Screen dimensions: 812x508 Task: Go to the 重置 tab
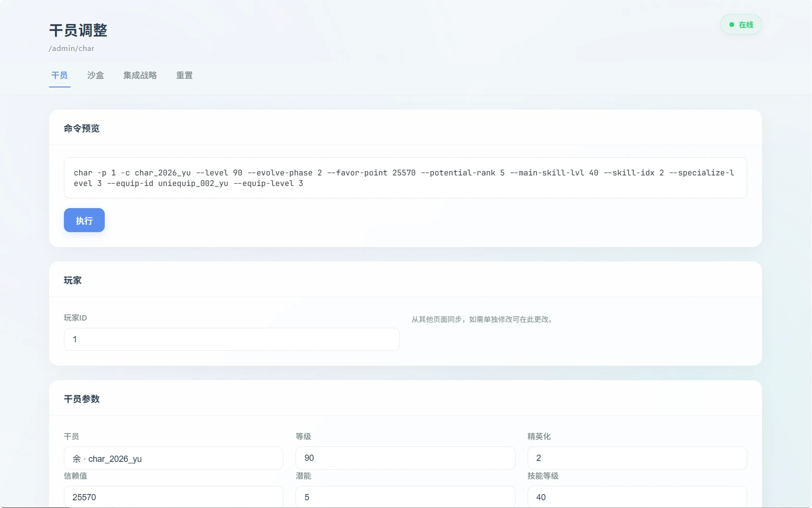point(185,75)
